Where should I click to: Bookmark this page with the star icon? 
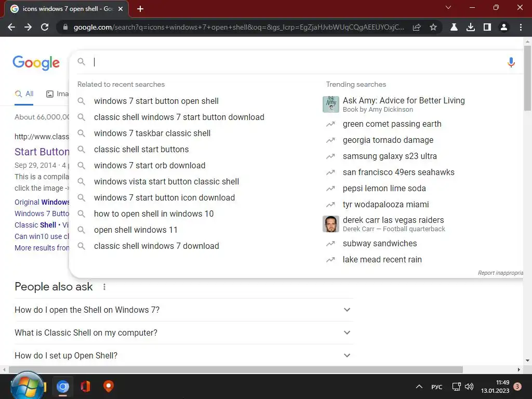click(x=433, y=27)
